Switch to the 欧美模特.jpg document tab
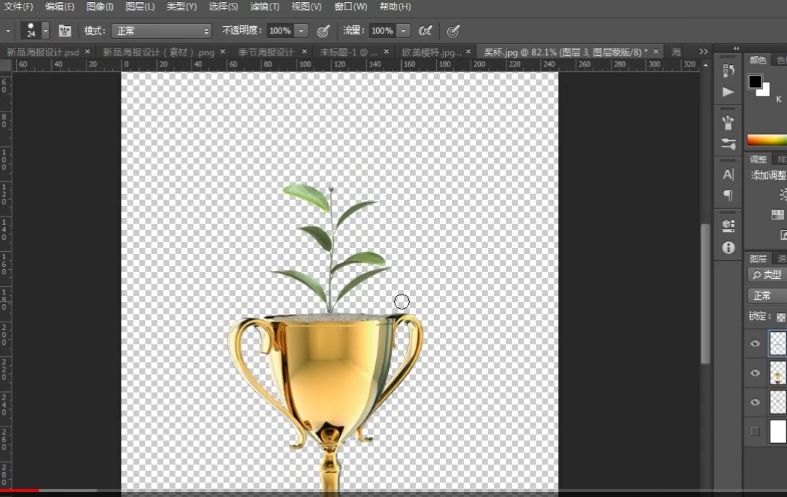This screenshot has width=787, height=497. pyautogui.click(x=431, y=52)
